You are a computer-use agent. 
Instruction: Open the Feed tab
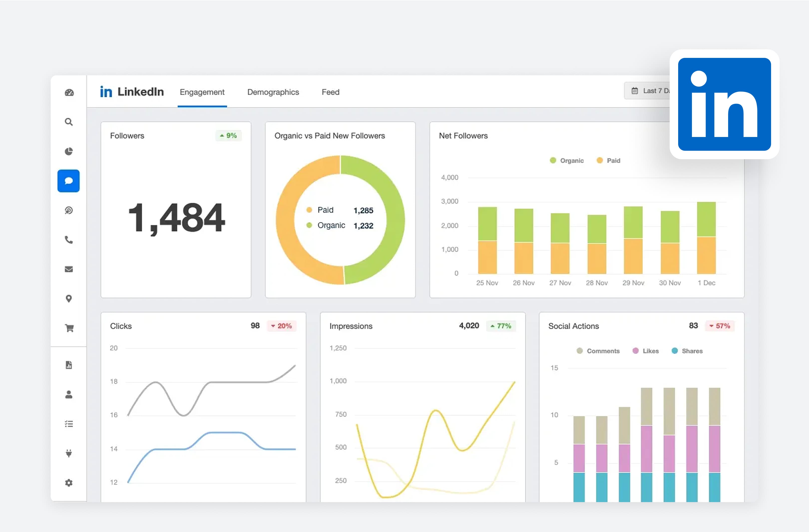(330, 92)
